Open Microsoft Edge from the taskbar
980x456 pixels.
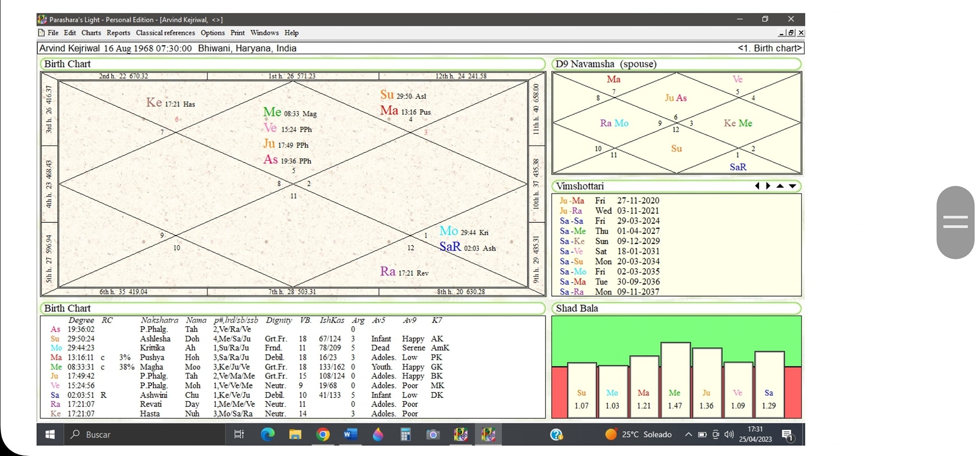click(267, 434)
